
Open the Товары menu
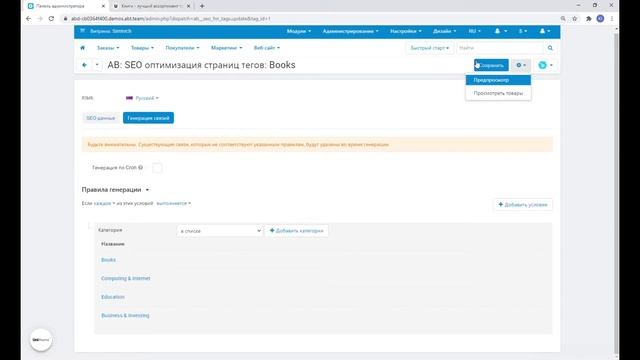pyautogui.click(x=142, y=48)
